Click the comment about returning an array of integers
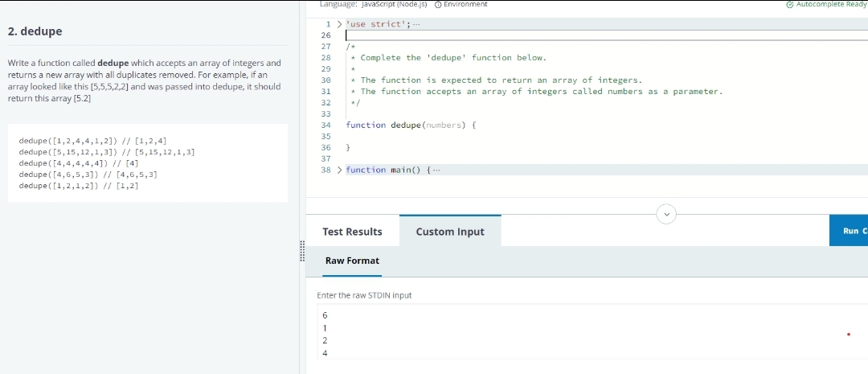Screen dimensions: 868x374 501,80
